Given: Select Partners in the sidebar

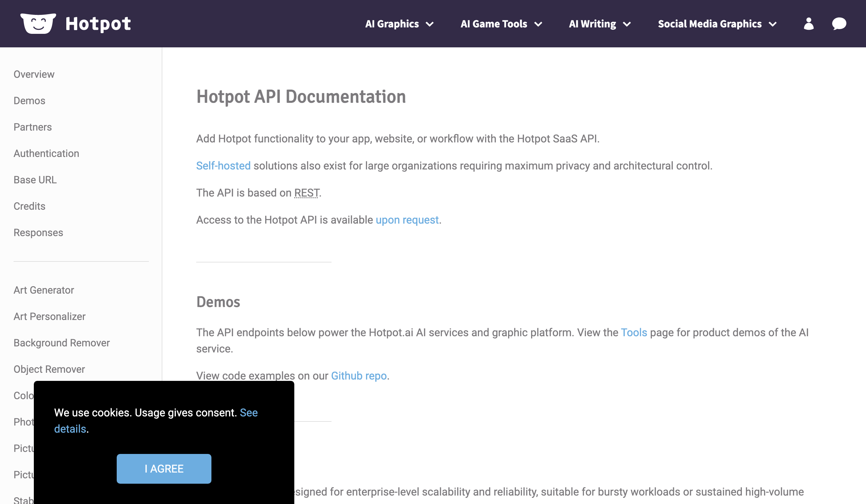Looking at the screenshot, I should tap(33, 127).
